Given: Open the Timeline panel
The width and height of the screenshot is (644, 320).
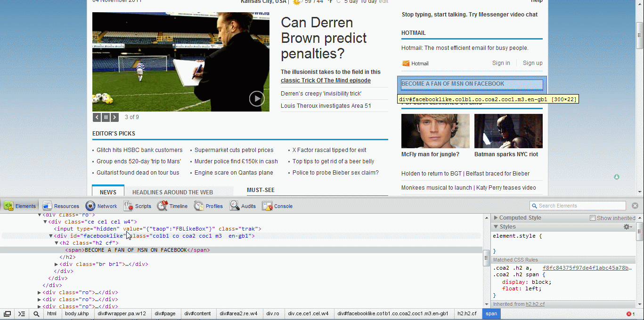Looking at the screenshot, I should [x=172, y=206].
